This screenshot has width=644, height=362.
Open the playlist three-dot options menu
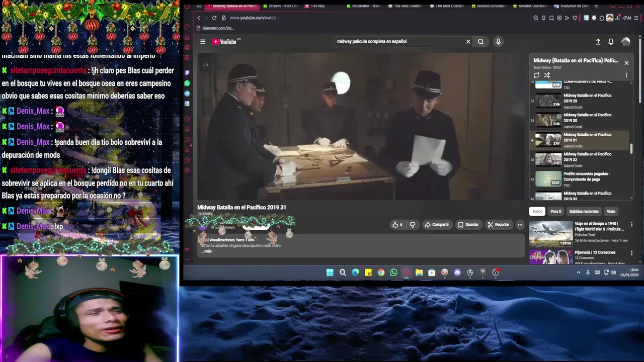tap(626, 75)
